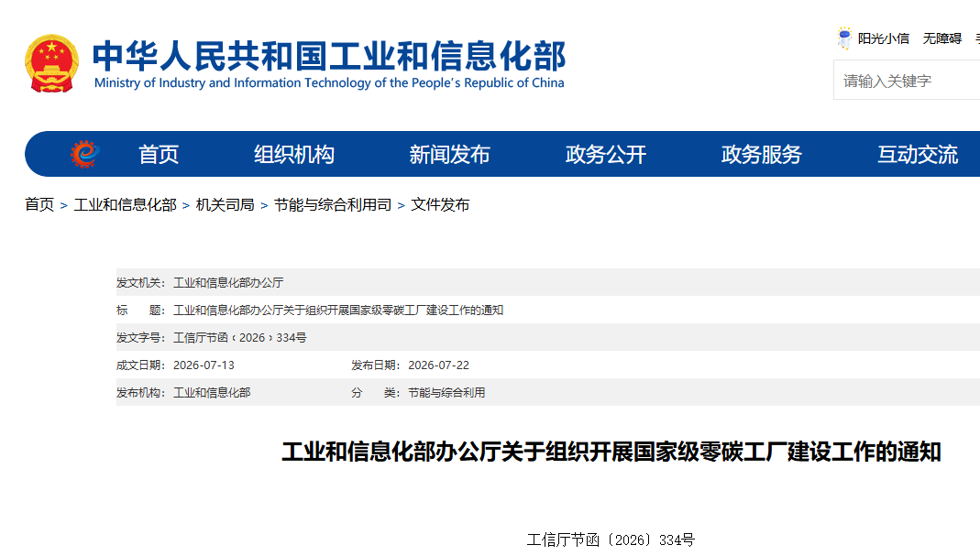Click 工业和信息化部 breadcrumb link

tap(125, 205)
